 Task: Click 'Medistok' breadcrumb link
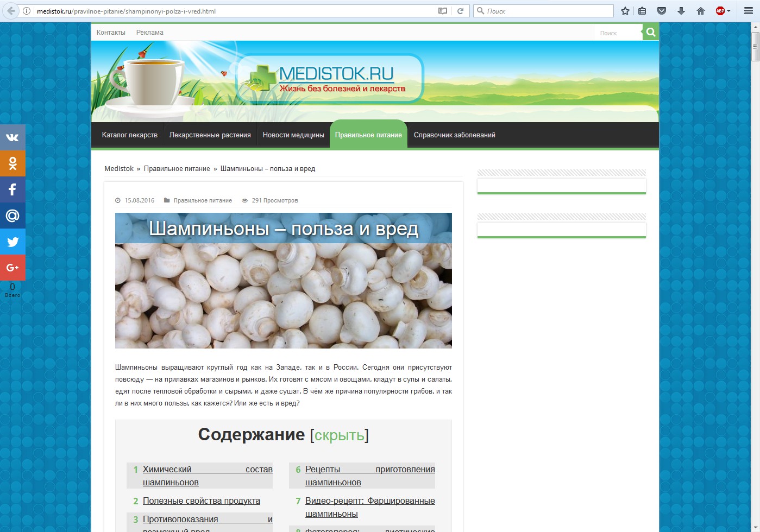tap(119, 169)
